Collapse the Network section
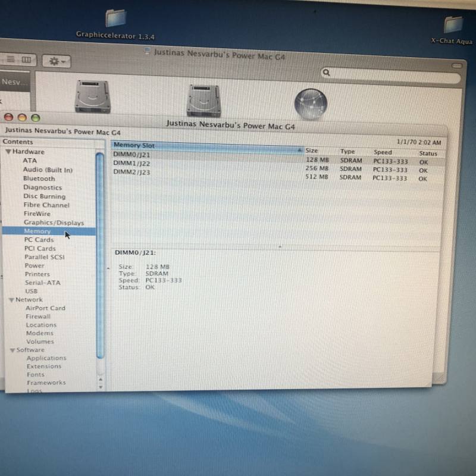 pyautogui.click(x=11, y=300)
